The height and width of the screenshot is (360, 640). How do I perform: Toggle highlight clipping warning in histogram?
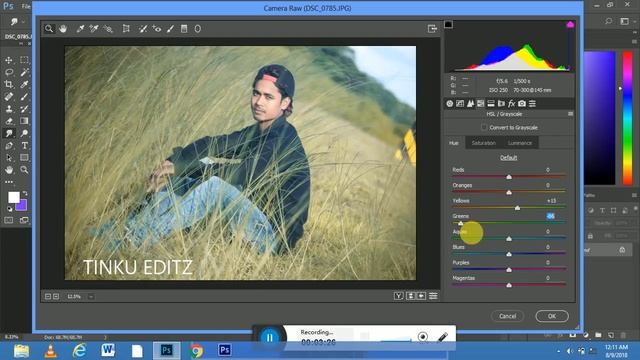click(570, 24)
